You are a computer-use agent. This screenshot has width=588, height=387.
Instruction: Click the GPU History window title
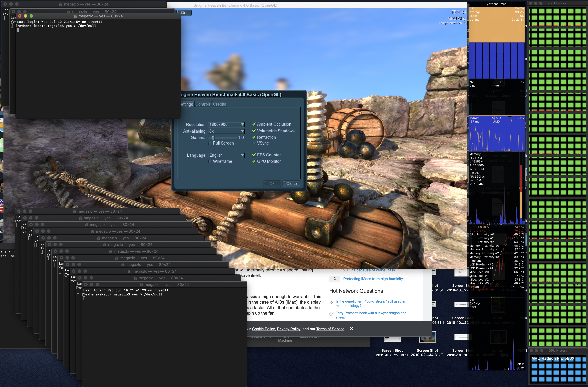(558, 351)
